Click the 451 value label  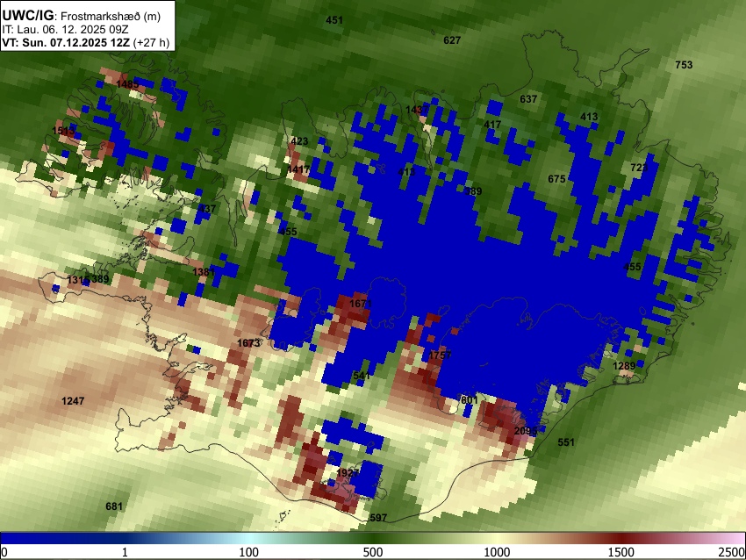coord(334,20)
